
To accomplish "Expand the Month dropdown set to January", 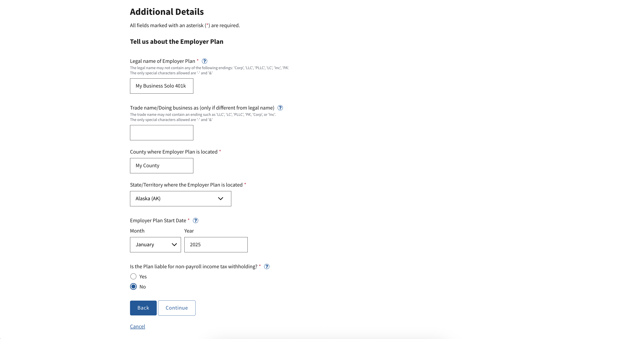I will pyautogui.click(x=155, y=245).
